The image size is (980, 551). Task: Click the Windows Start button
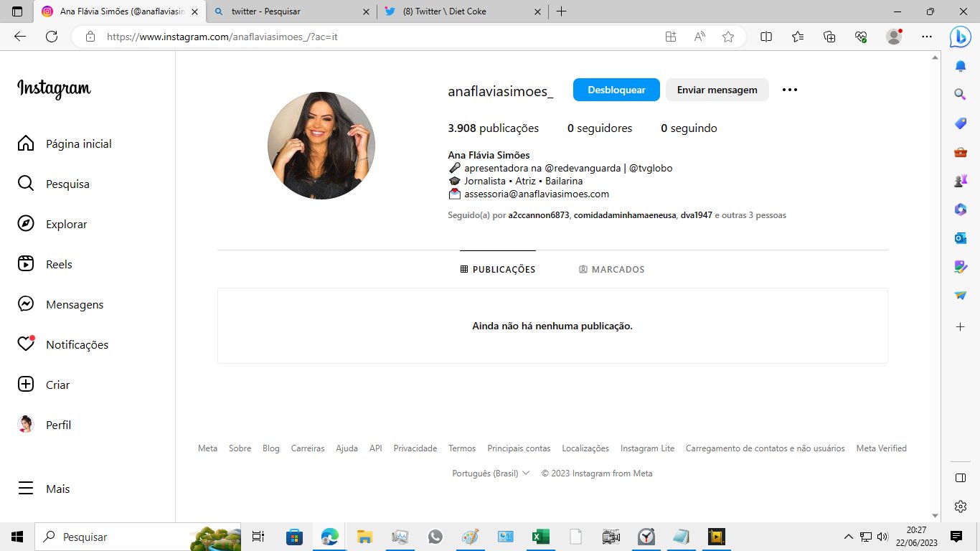[x=17, y=537]
